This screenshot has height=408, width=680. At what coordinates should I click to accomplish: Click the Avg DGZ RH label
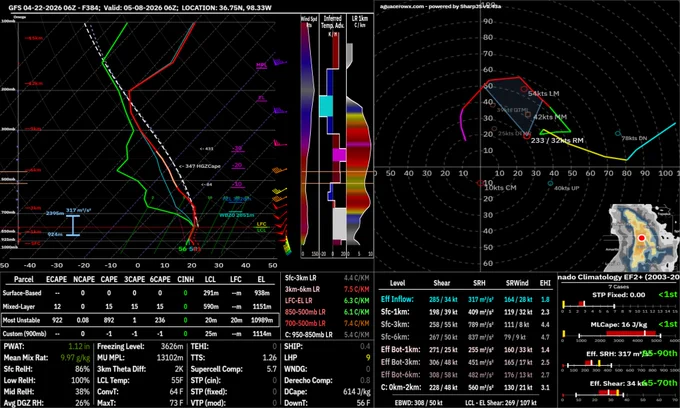(x=23, y=403)
